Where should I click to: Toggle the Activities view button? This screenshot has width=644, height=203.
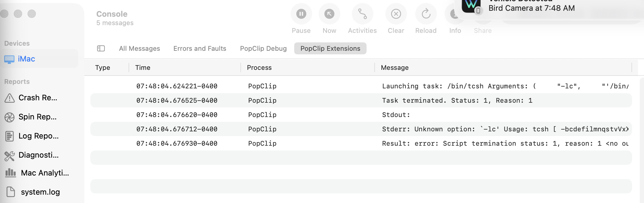[362, 14]
